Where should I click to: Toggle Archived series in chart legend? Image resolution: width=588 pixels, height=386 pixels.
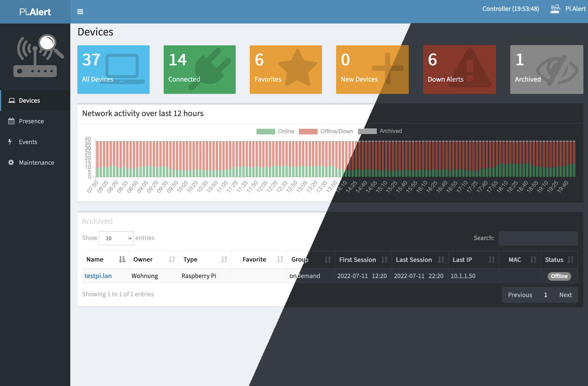click(380, 131)
